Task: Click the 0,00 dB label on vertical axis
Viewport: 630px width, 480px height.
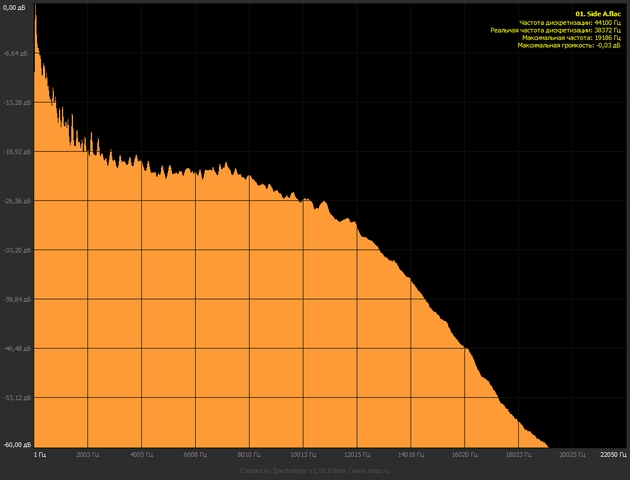Action: 15,5
